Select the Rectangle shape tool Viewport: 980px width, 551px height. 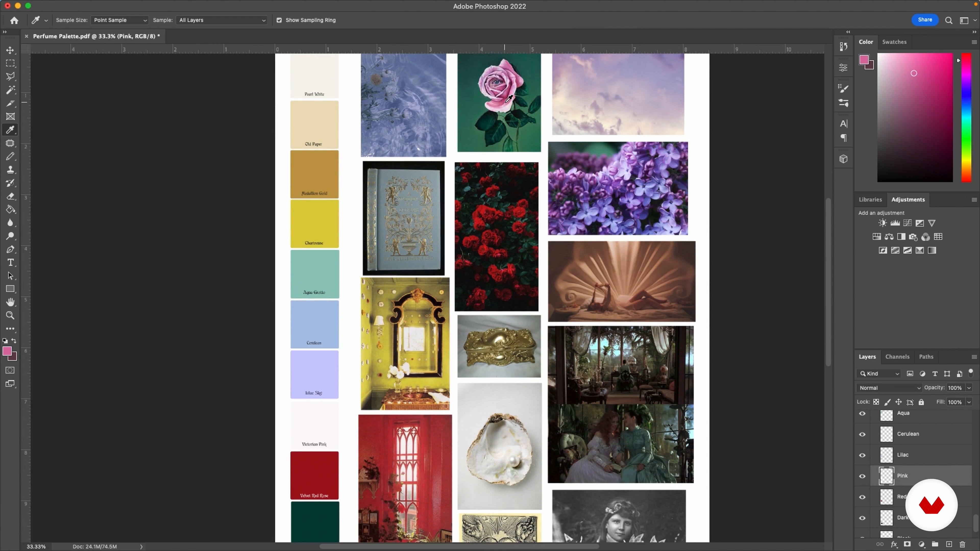coord(10,289)
